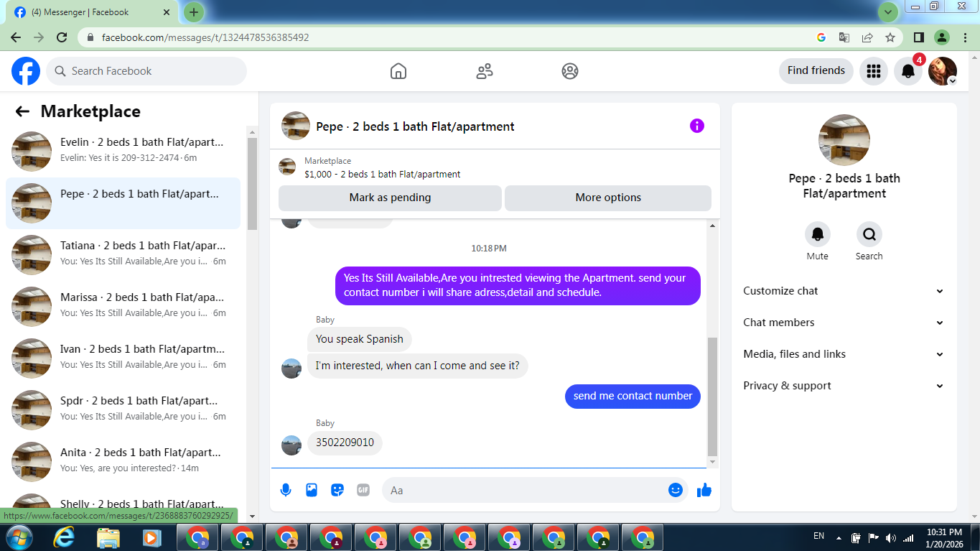Click the Find friends button

816,71
